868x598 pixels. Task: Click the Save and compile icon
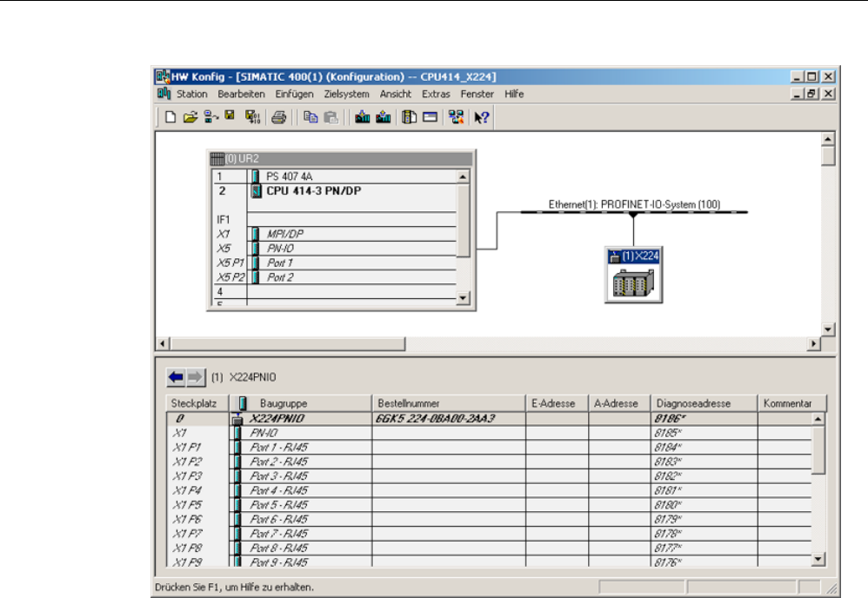pos(251,118)
